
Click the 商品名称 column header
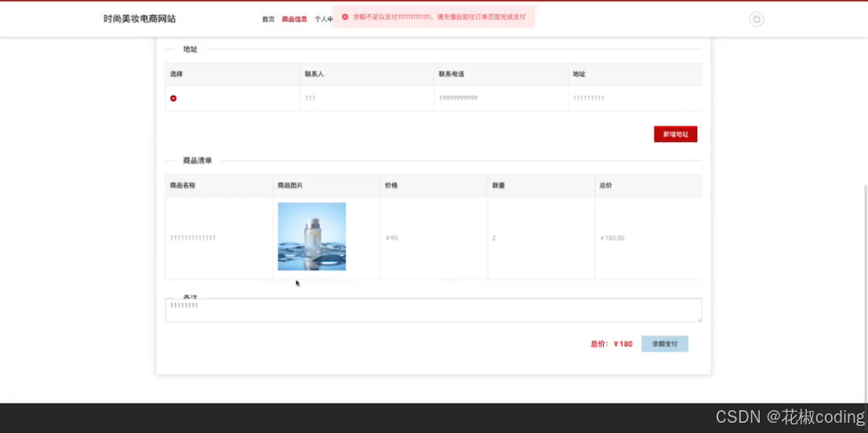point(182,185)
